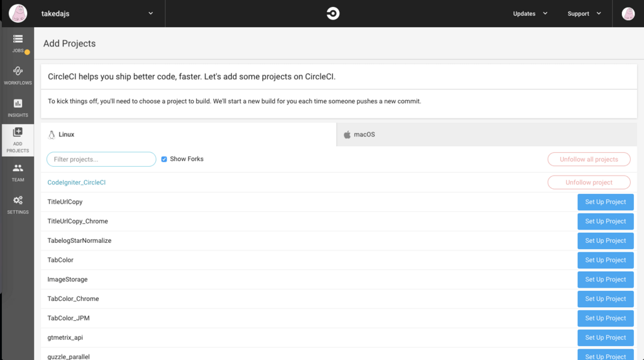Open the Jobs sidebar icon

click(18, 39)
